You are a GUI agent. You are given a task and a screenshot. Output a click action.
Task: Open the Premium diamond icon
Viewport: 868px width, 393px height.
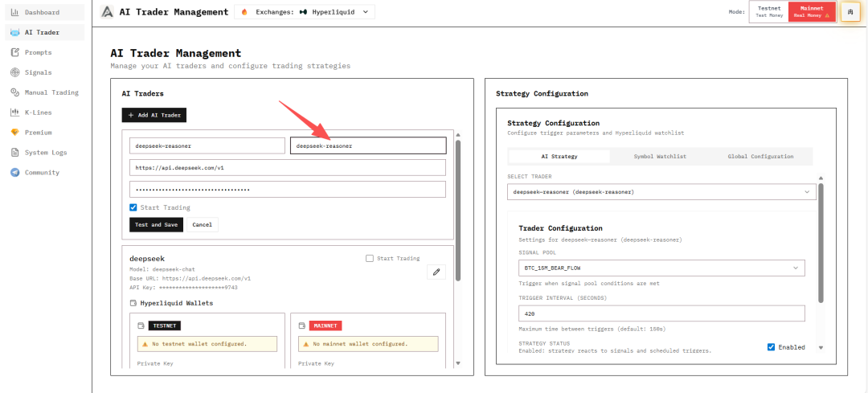pos(14,133)
